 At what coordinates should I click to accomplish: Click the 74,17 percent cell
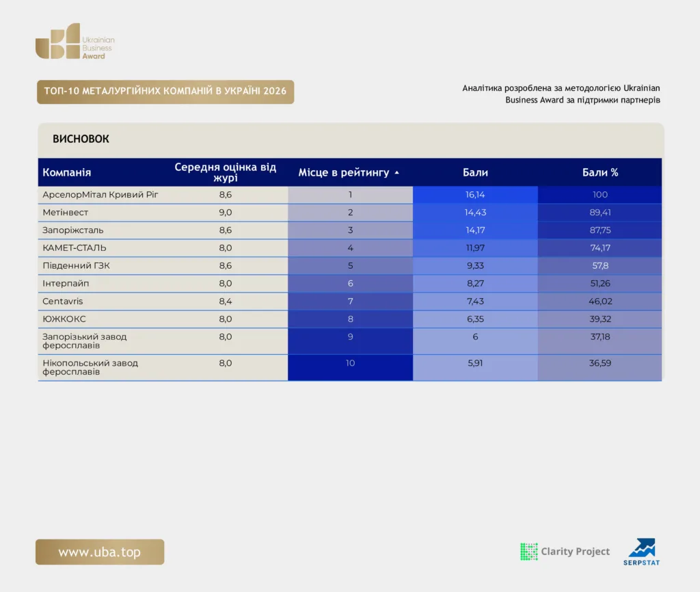600,247
